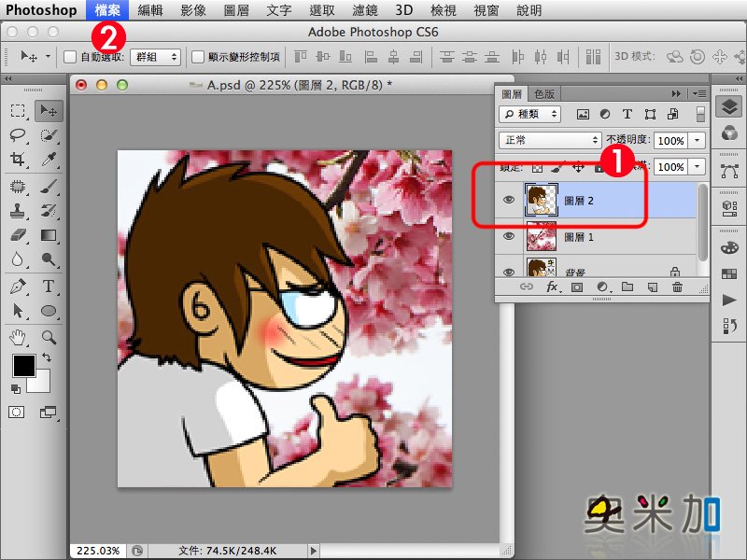This screenshot has height=560, width=747.
Task: Switch to the 色版 tab
Action: [x=544, y=94]
